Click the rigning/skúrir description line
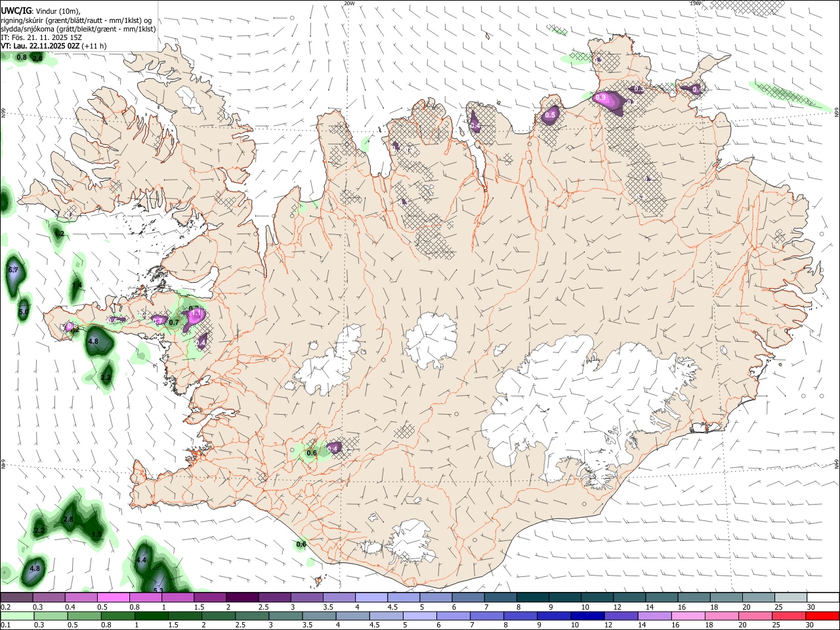 76,20
